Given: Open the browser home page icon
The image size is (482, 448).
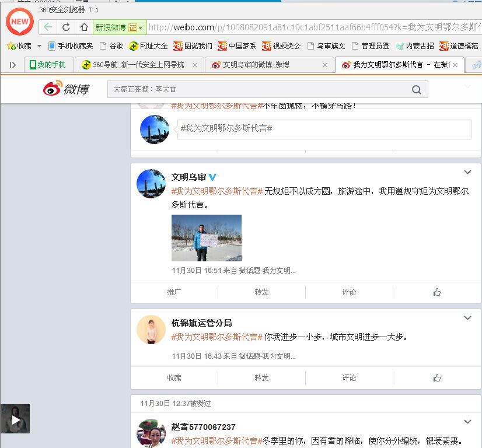Looking at the screenshot, I should [x=84, y=27].
